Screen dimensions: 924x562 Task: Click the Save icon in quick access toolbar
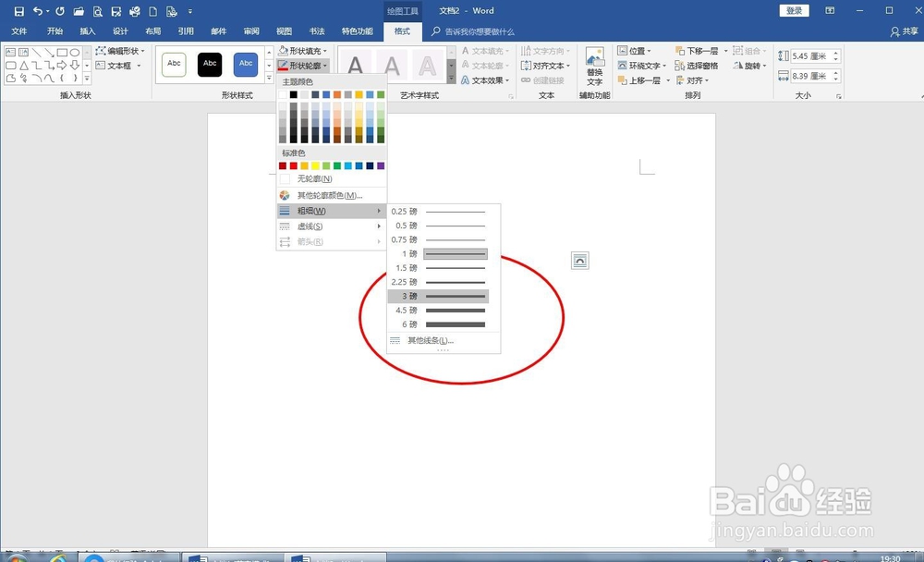18,11
